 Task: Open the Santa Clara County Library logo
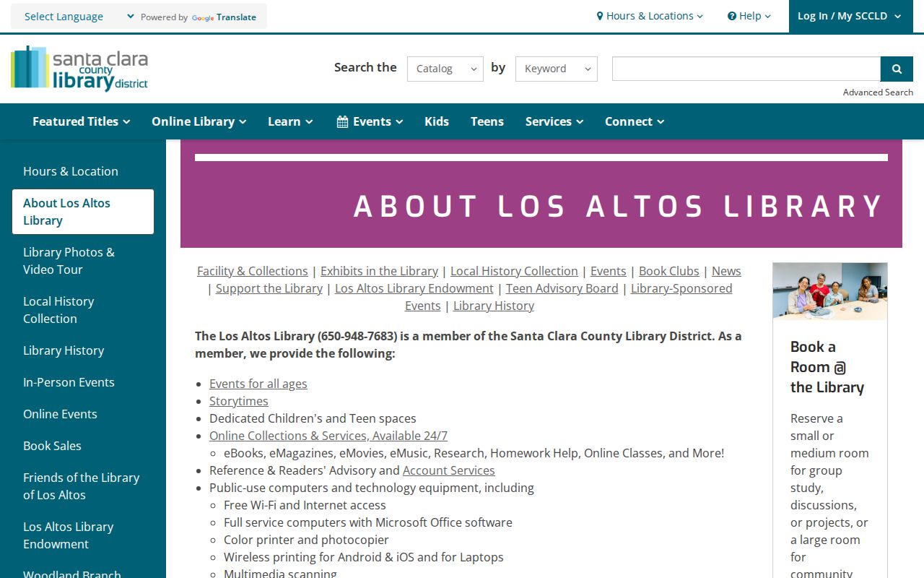tap(79, 69)
